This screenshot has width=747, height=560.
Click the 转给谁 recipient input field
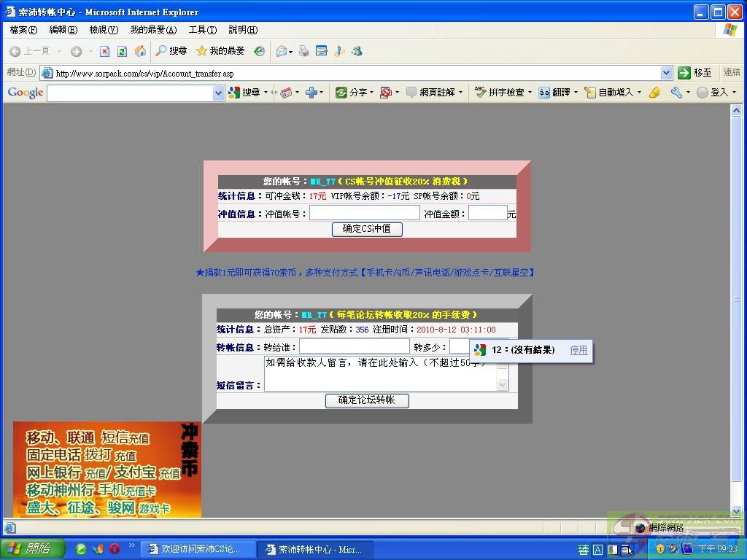[355, 347]
